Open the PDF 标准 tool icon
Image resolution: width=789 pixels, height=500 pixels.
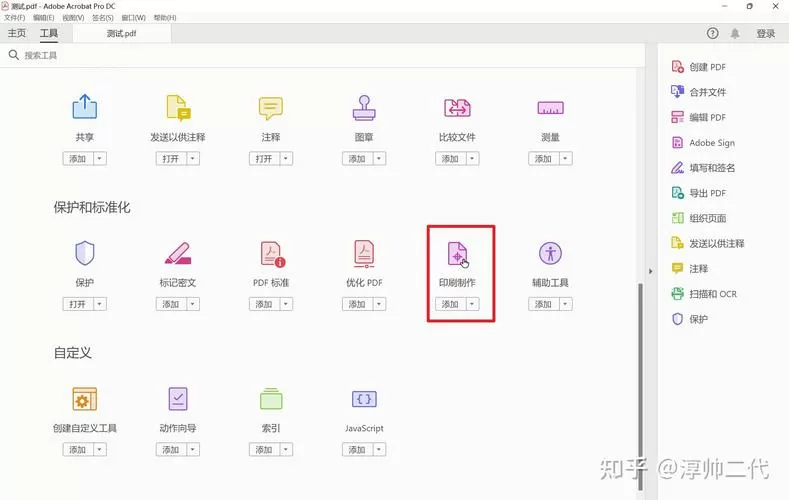pyautogui.click(x=272, y=254)
